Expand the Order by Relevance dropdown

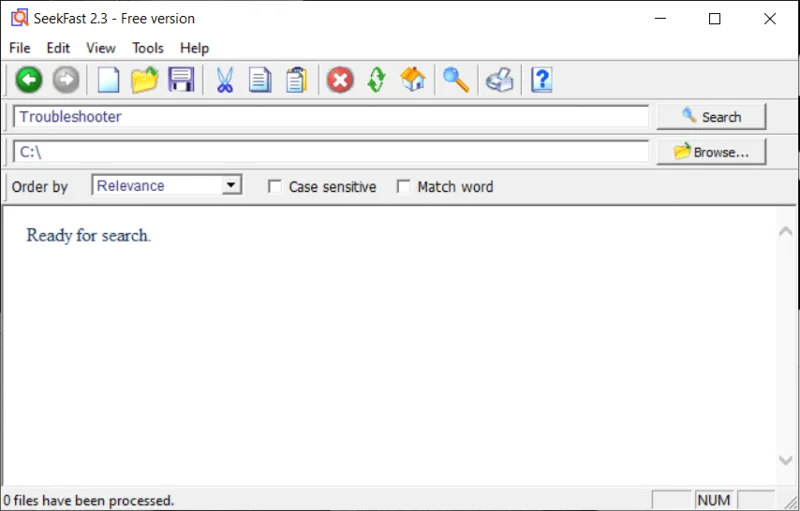tap(231, 185)
